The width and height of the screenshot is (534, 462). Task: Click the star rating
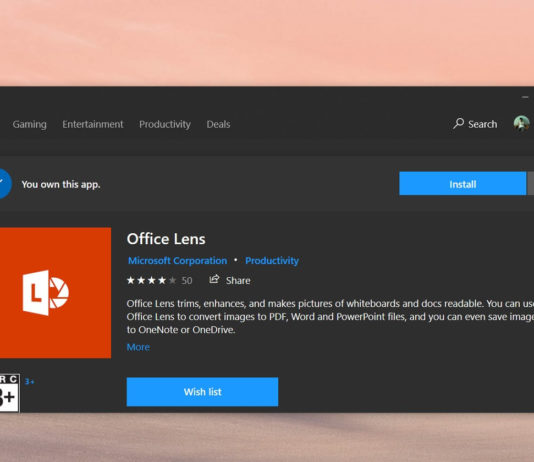click(152, 280)
